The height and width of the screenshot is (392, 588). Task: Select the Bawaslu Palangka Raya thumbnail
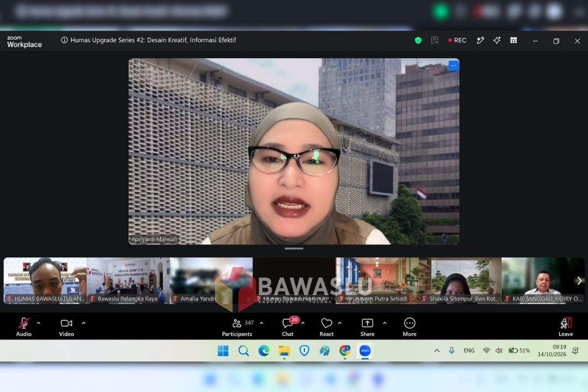[128, 280]
